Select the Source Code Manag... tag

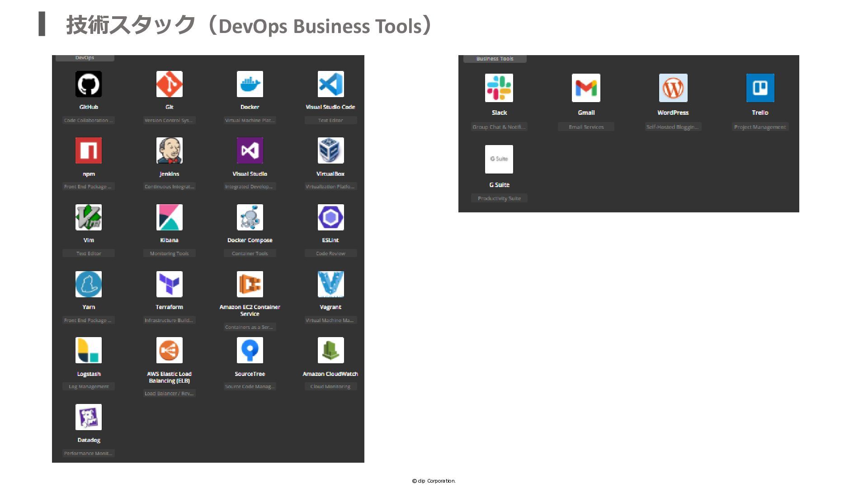pyautogui.click(x=250, y=386)
